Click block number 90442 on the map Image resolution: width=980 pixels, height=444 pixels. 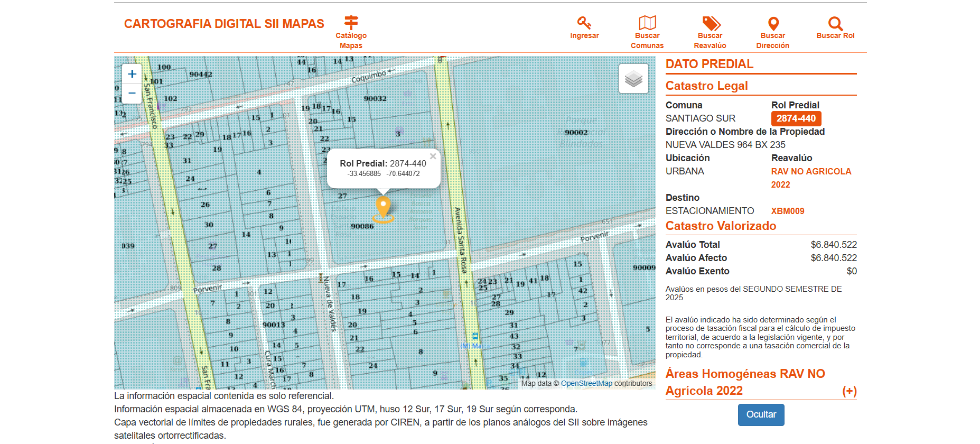click(201, 75)
